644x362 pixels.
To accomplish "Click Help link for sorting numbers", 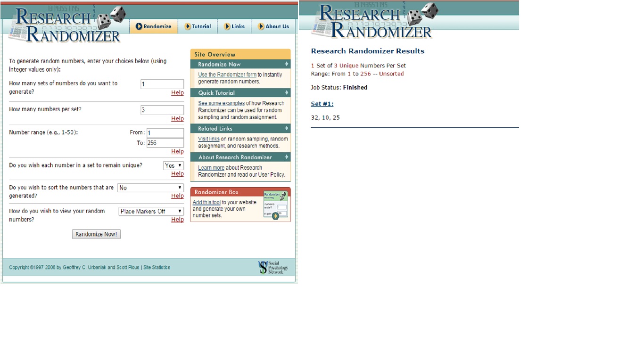I will [177, 196].
